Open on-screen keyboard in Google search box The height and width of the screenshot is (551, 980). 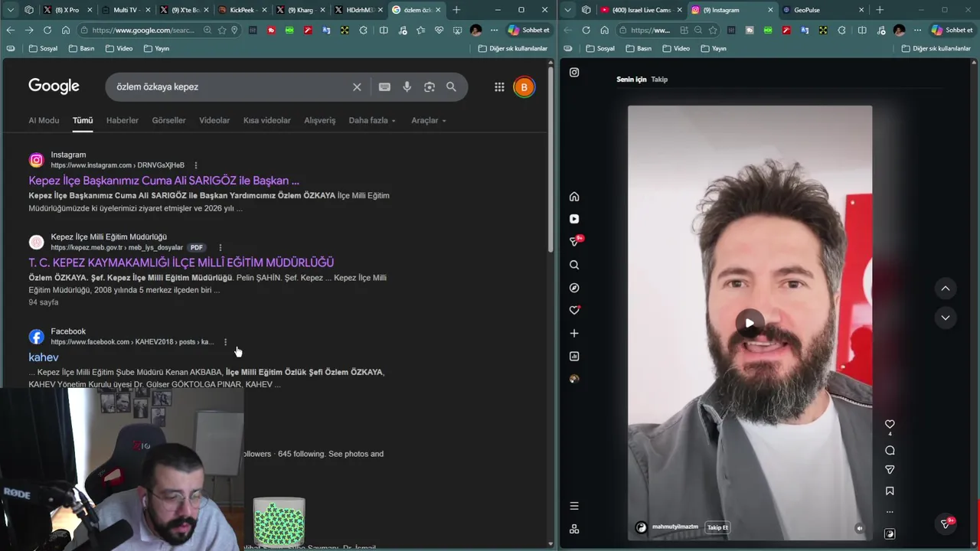click(x=384, y=87)
